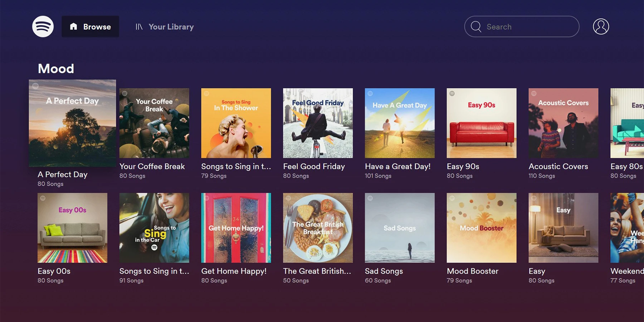Open Songs to Sing in the Car cover
The width and height of the screenshot is (644, 322).
[x=154, y=228]
